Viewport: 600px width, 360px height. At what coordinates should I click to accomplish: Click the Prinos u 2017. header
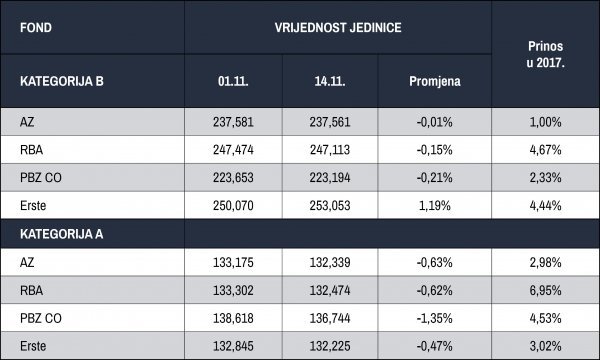545,54
